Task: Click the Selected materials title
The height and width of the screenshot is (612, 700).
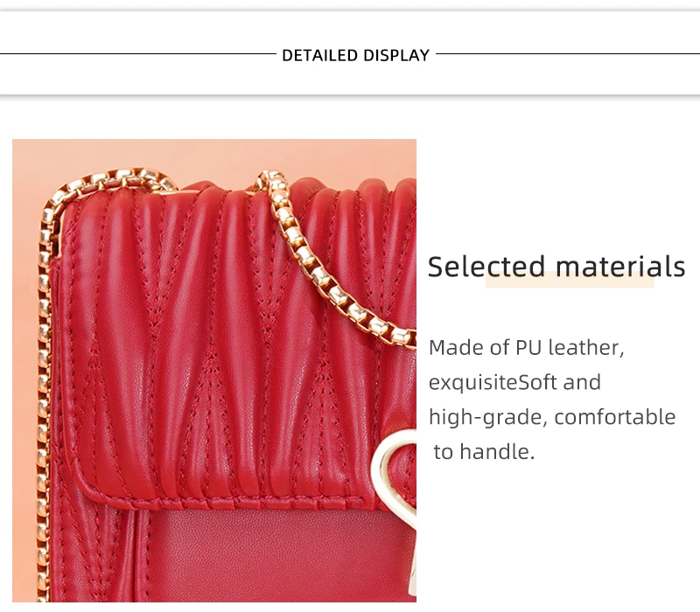Action: coord(556,267)
